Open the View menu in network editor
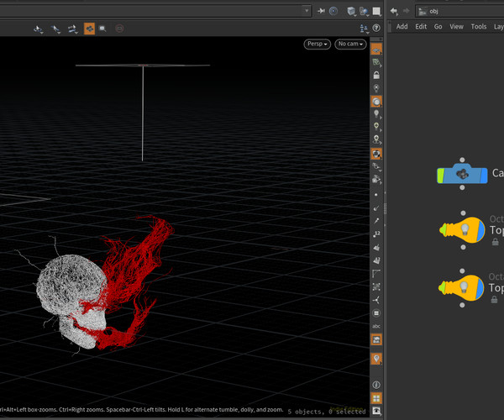Image resolution: width=504 pixels, height=420 pixels. (456, 27)
